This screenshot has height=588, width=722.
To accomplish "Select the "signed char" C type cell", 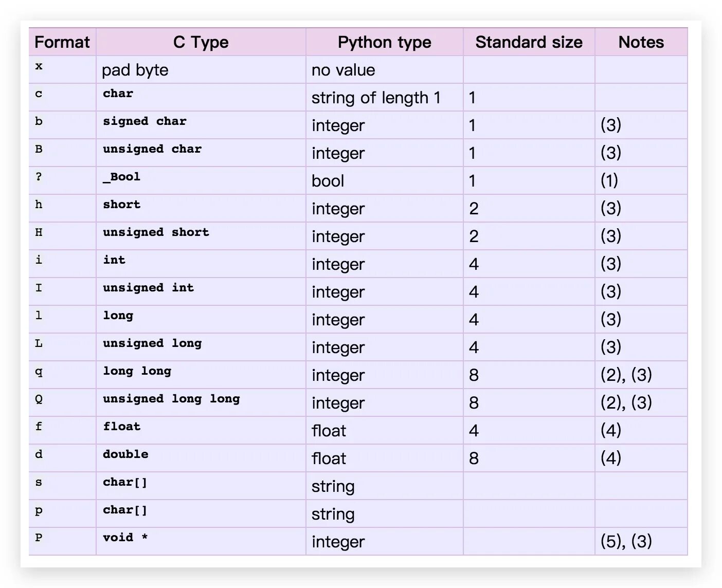I will coord(145,121).
